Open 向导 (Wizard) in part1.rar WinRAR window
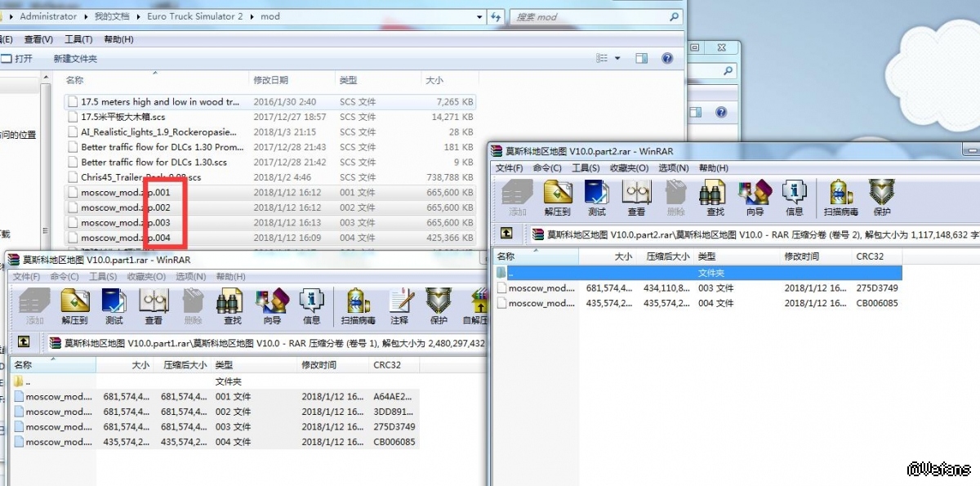 [x=271, y=307]
